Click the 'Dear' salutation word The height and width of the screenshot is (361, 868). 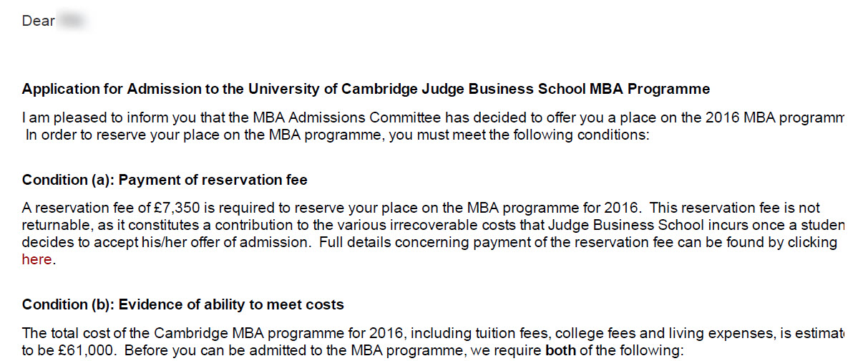pos(39,21)
